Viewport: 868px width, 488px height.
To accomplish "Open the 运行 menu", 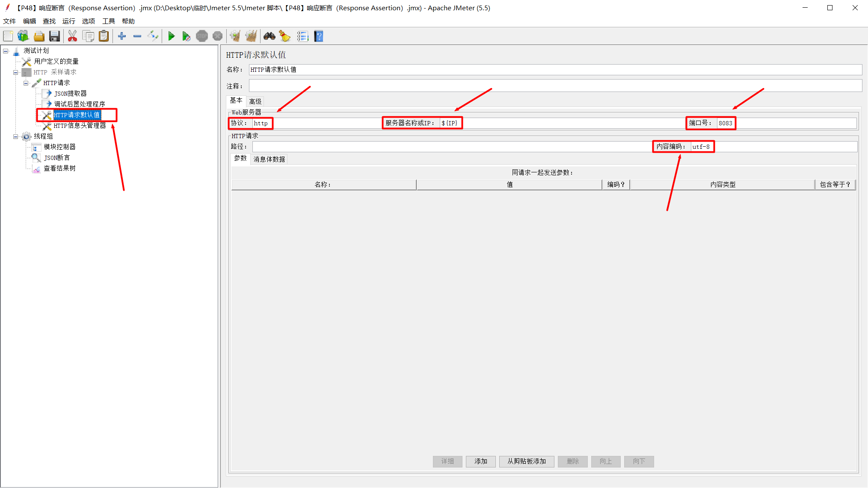I will (x=69, y=21).
